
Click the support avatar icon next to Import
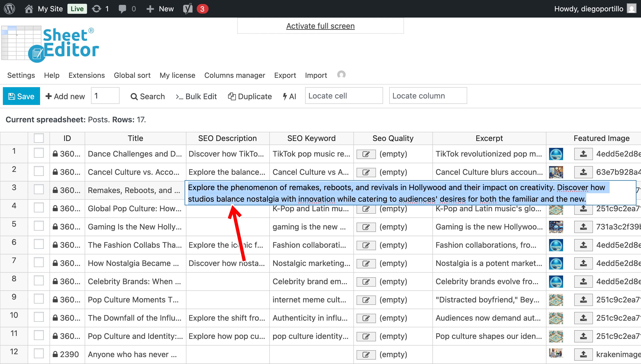tap(341, 75)
